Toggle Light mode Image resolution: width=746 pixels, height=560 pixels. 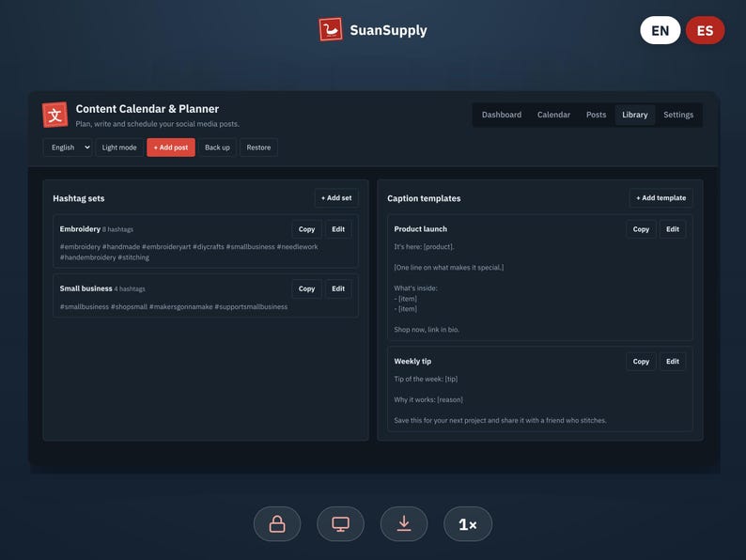(x=119, y=148)
